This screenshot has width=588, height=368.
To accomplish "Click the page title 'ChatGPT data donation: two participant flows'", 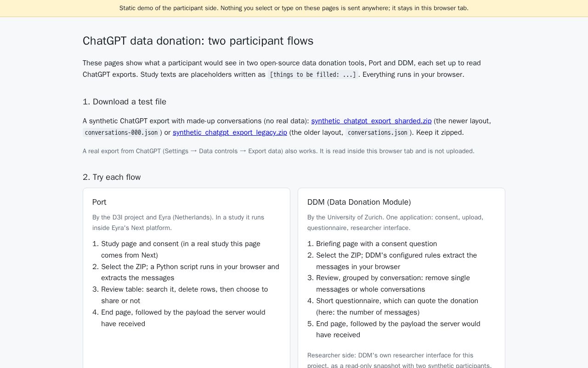I will [198, 41].
